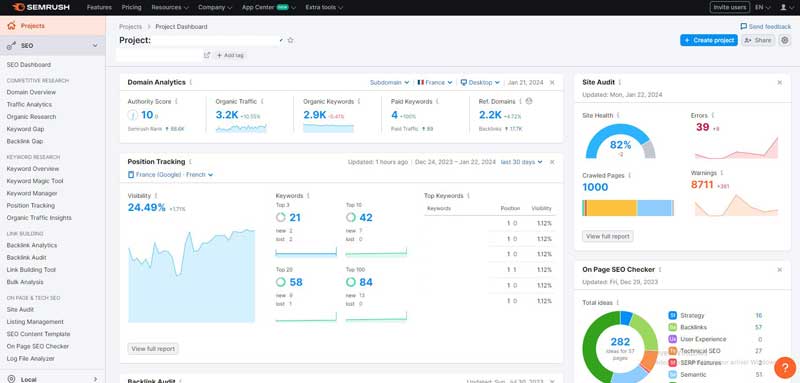This screenshot has width=800, height=383.
Task: Click the Add tag button
Action: pos(230,55)
